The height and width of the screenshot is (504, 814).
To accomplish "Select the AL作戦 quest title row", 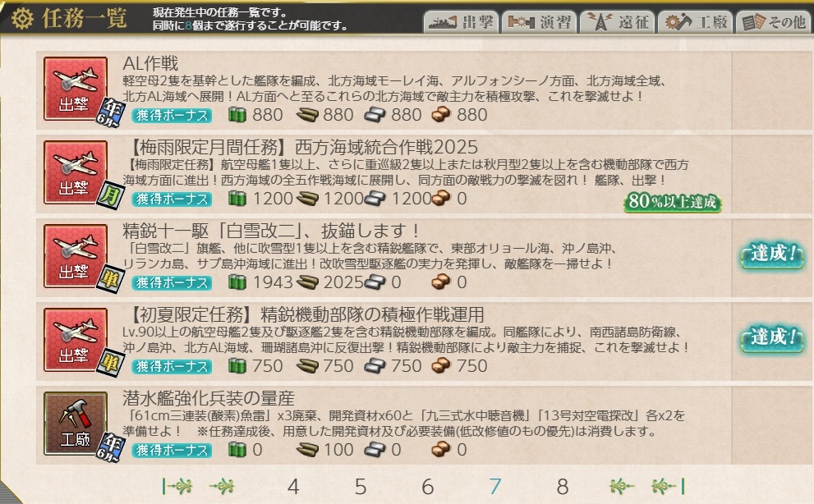I will [x=384, y=89].
